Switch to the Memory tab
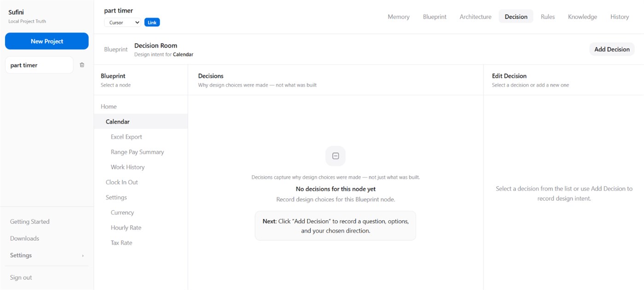 399,17
